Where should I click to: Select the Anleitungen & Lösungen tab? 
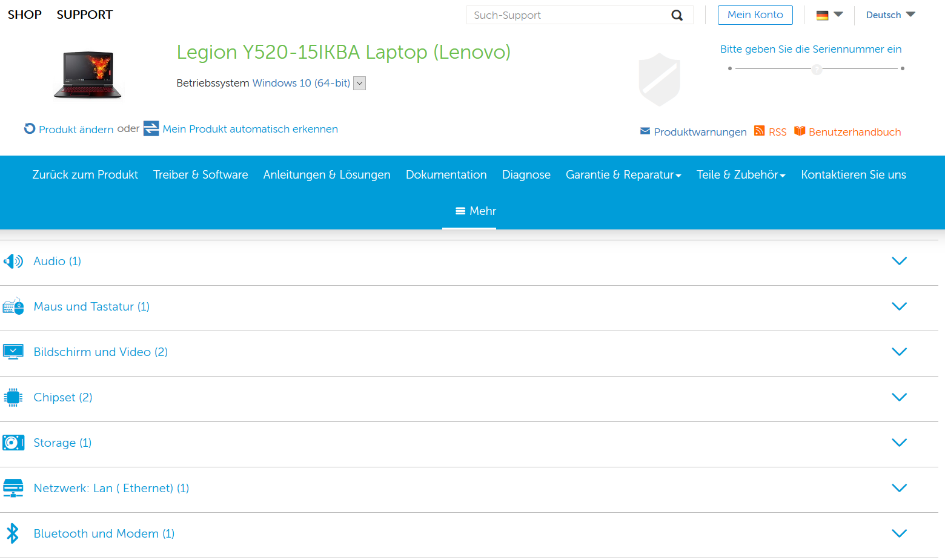coord(327,174)
